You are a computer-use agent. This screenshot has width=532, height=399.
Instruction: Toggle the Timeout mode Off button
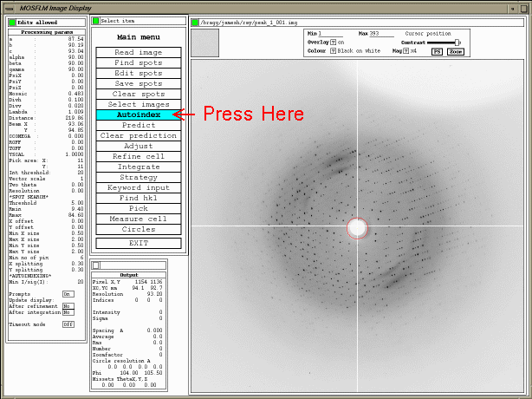(x=68, y=324)
